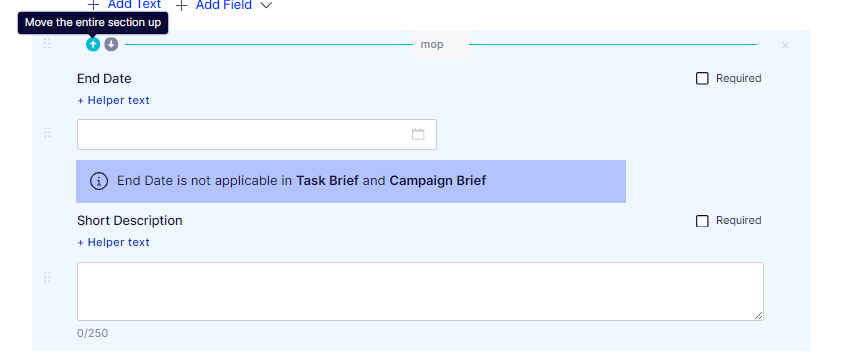Image resolution: width=846 pixels, height=364 pixels.
Task: Open the End Date calendar picker
Action: pyautogui.click(x=418, y=134)
